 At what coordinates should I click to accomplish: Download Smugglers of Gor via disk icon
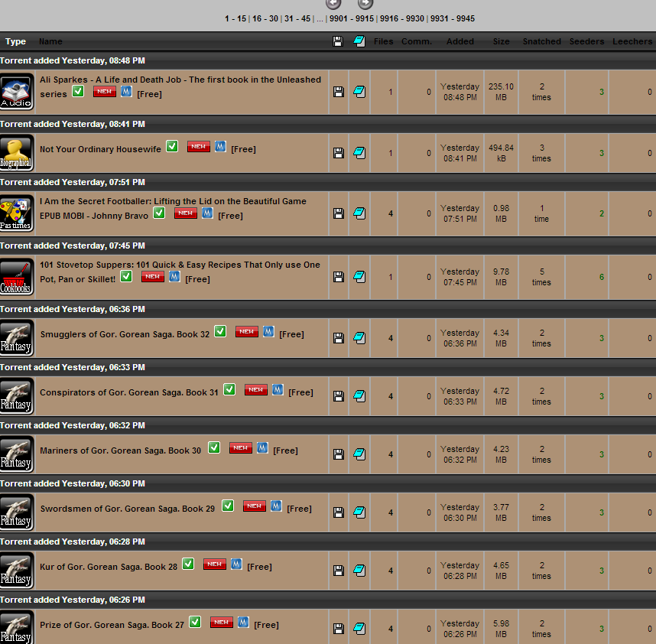339,338
